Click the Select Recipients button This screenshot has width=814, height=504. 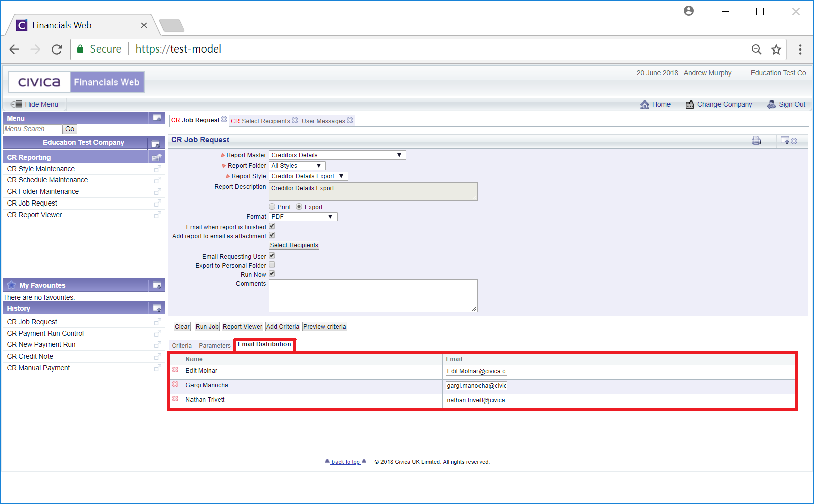294,245
